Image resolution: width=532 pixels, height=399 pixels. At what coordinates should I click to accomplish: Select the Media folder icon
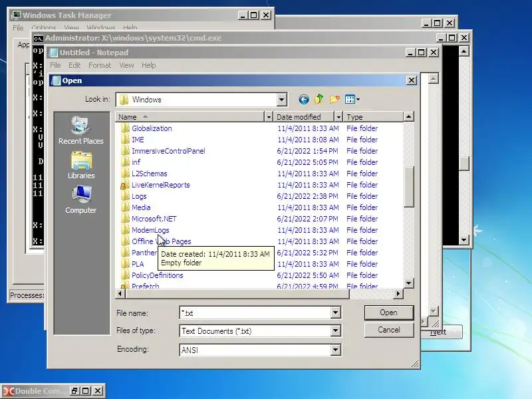125,207
